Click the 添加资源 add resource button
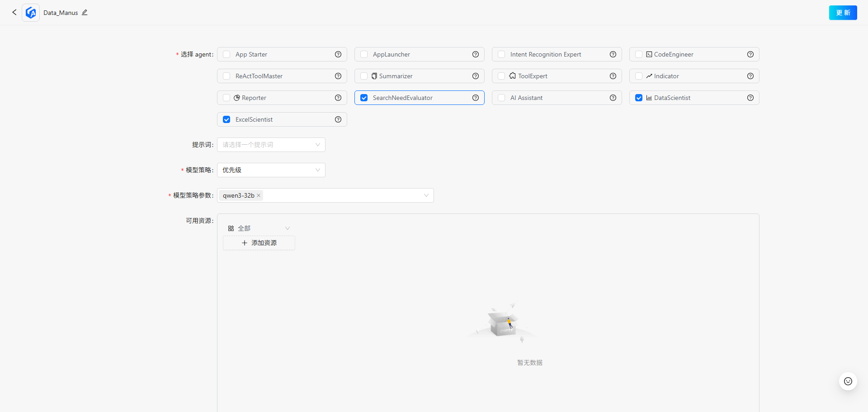 (259, 243)
